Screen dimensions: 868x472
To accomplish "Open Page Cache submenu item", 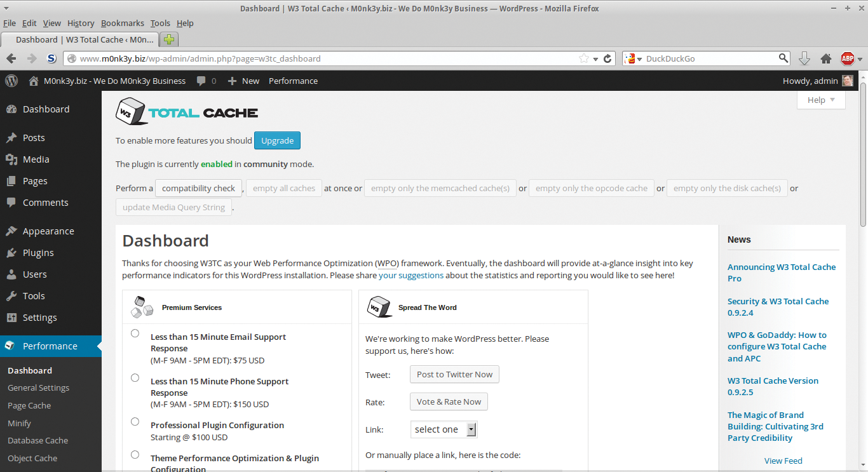I will point(29,405).
